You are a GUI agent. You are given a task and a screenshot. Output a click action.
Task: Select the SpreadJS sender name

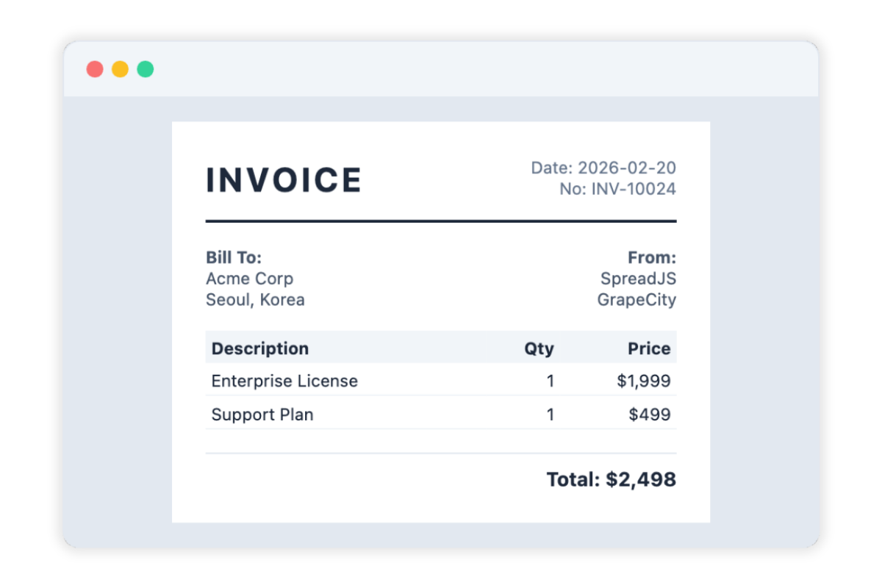(638, 279)
